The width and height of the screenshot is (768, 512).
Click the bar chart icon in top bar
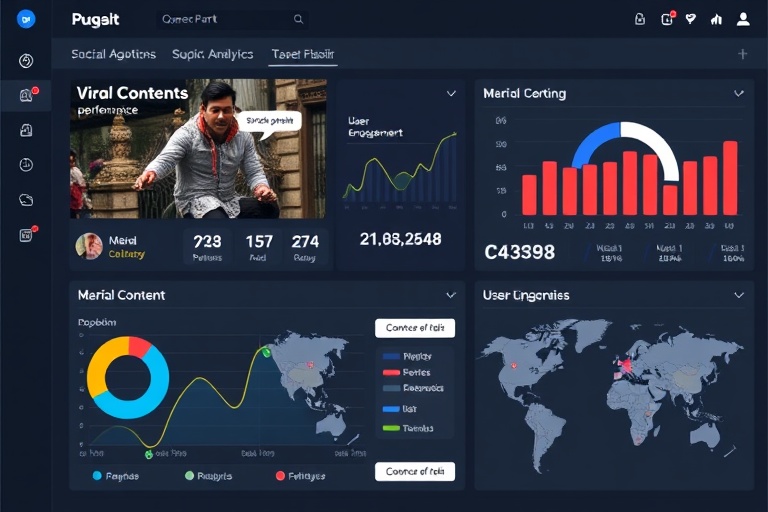pyautogui.click(x=716, y=19)
